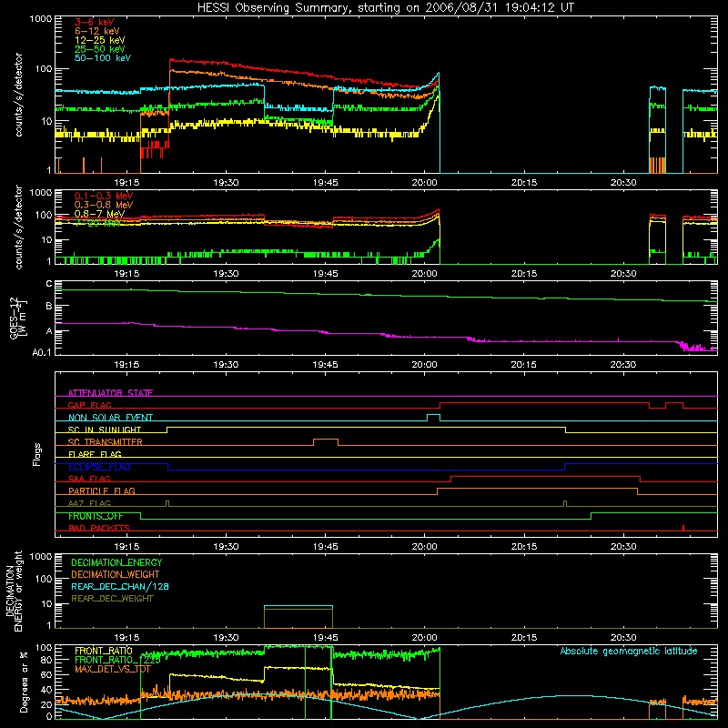
Task: Pick the '50-100 keV' legend label
Action: (x=103, y=57)
